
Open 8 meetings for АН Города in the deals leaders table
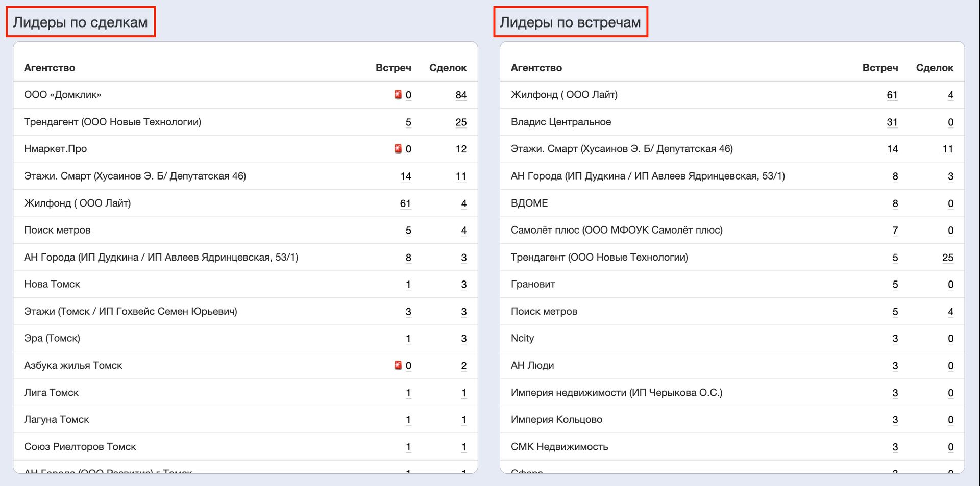coord(408,258)
